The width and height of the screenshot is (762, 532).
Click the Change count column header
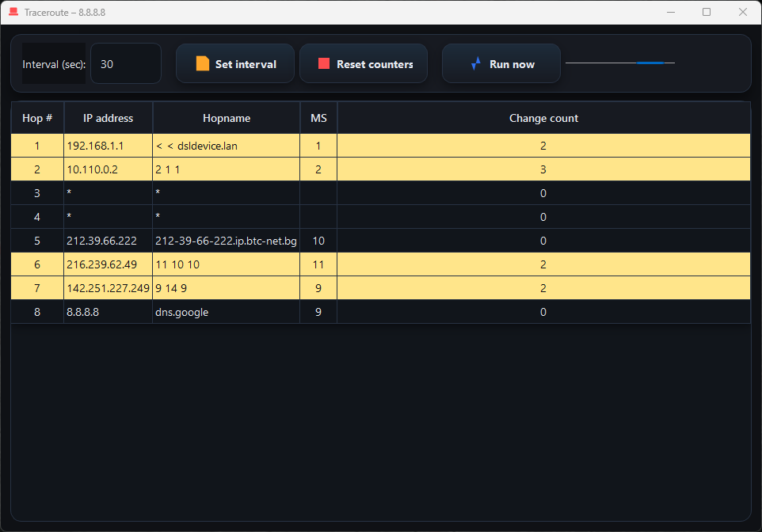pos(543,118)
